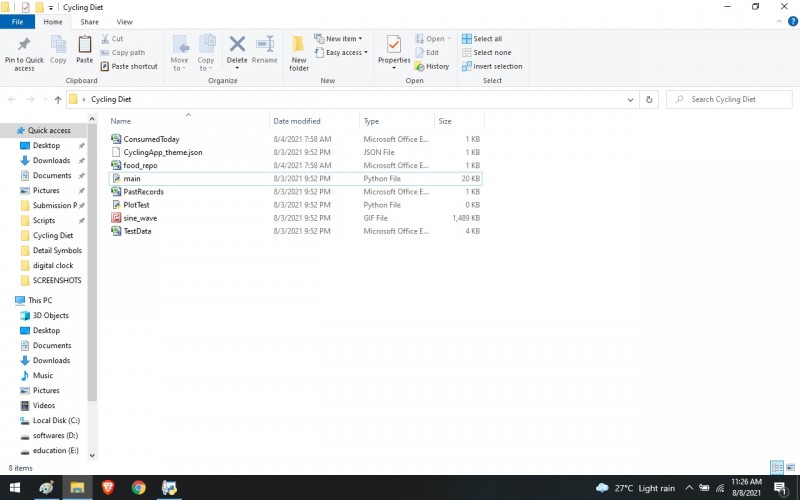800x500 pixels.
Task: Launch Brave browser from taskbar
Action: [x=108, y=488]
